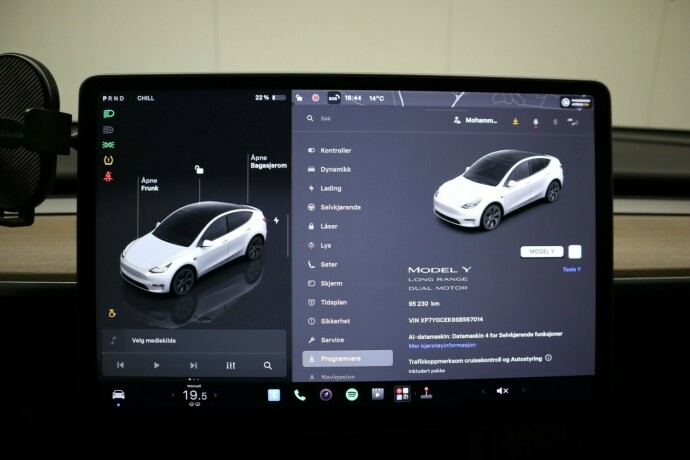Tap Åpne Bagasjerom on the car view
The width and height of the screenshot is (690, 460).
tap(268, 162)
